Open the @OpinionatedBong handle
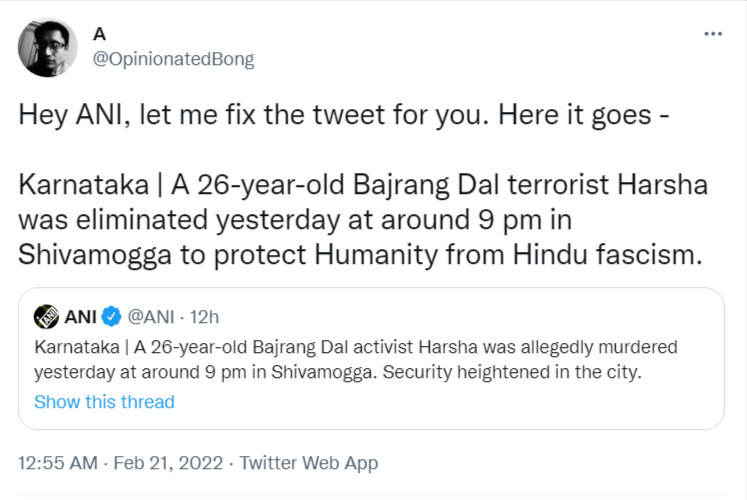The height and width of the screenshot is (500, 747). (173, 59)
